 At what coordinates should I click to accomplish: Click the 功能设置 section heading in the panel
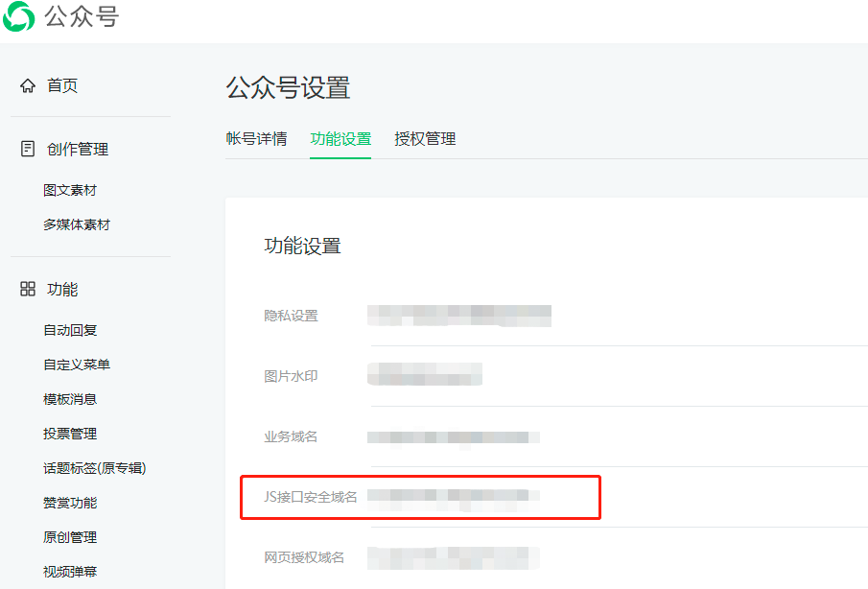coord(302,246)
